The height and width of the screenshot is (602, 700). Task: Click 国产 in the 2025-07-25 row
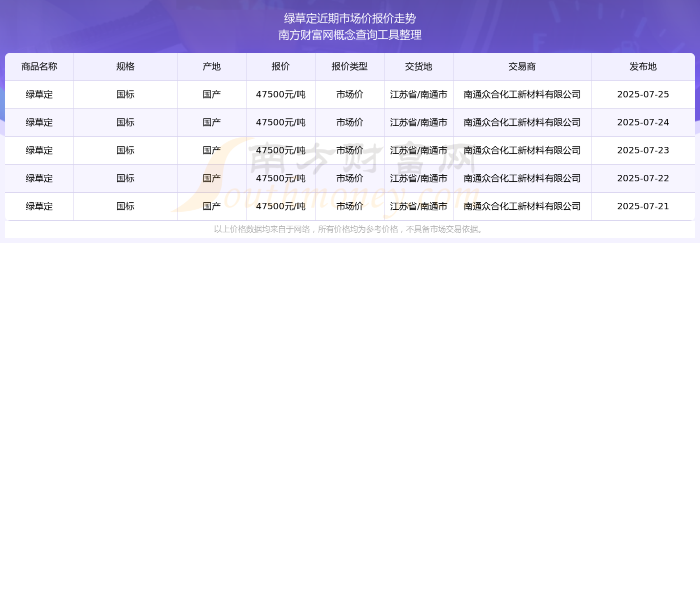211,94
